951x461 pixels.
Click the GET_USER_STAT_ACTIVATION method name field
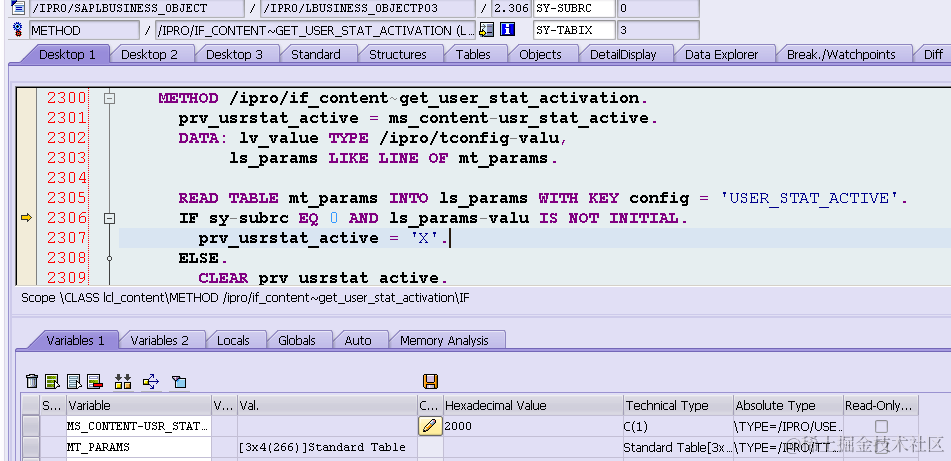315,30
